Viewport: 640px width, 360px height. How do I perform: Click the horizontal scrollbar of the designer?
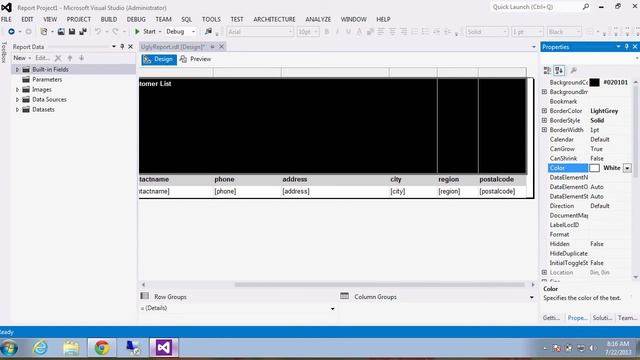[379, 284]
